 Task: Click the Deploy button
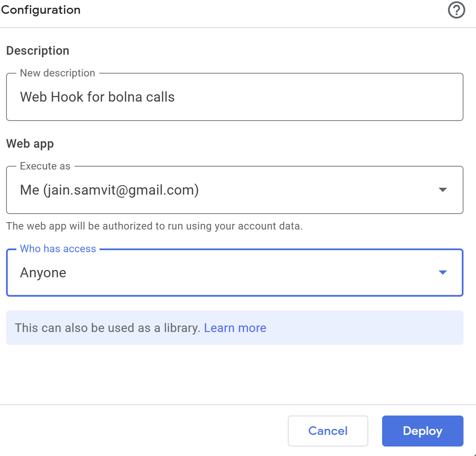(x=422, y=431)
